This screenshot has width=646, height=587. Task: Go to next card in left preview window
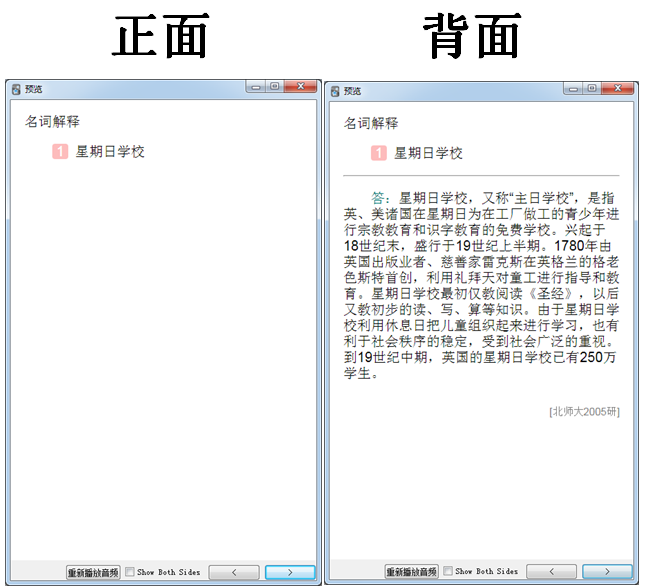[x=290, y=572]
